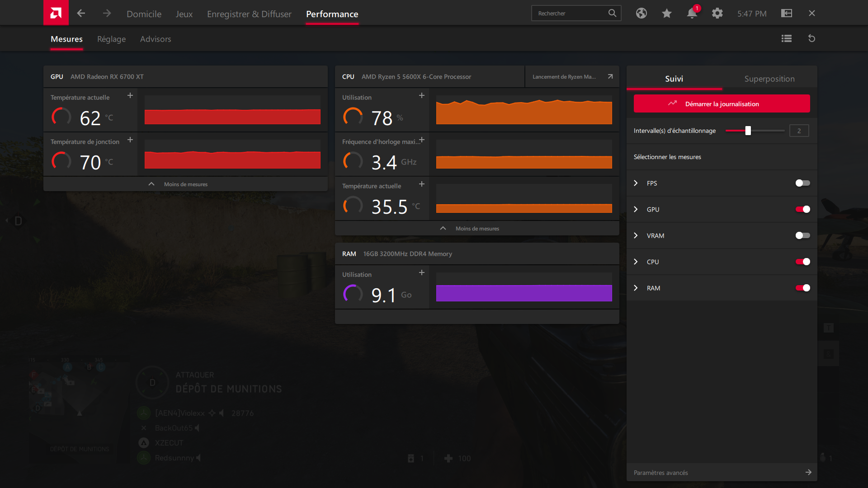Open the Jeux tab
This screenshot has height=488, width=868.
pyautogui.click(x=184, y=14)
